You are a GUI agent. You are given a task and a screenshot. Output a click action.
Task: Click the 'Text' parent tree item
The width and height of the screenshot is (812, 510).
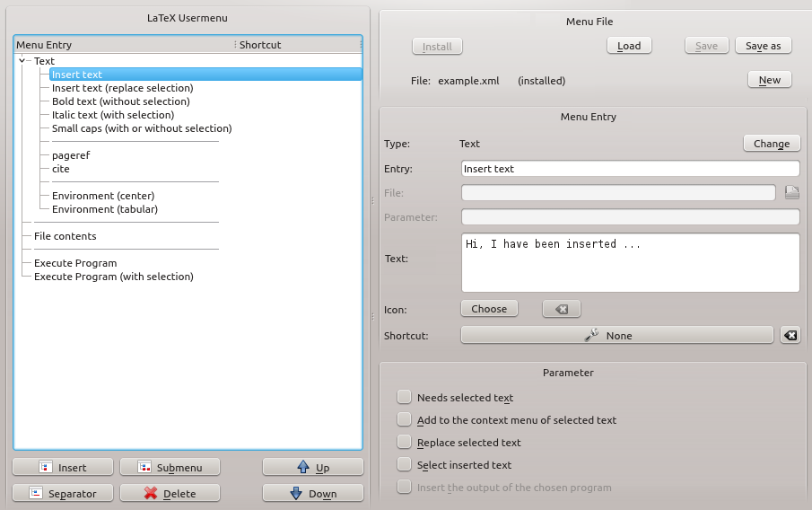[44, 61]
